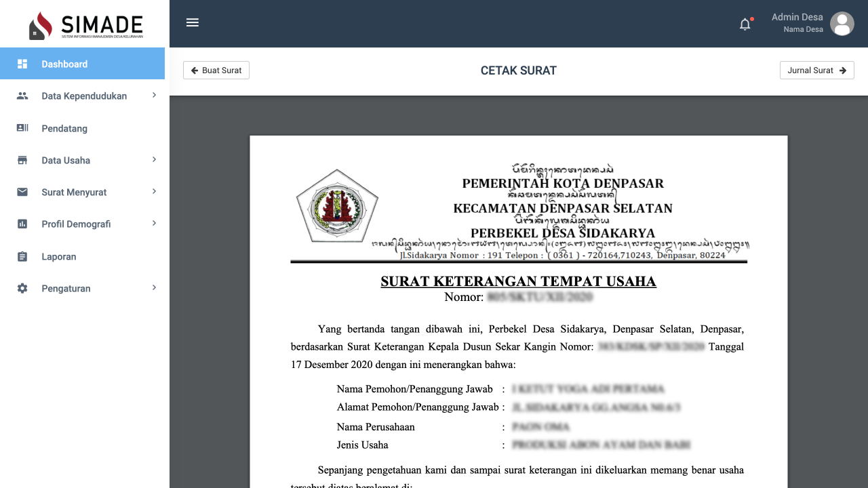Screen dimensions: 868x488
Task: Click the Jl.Sidakarya address line
Action: pyautogui.click(x=563, y=256)
